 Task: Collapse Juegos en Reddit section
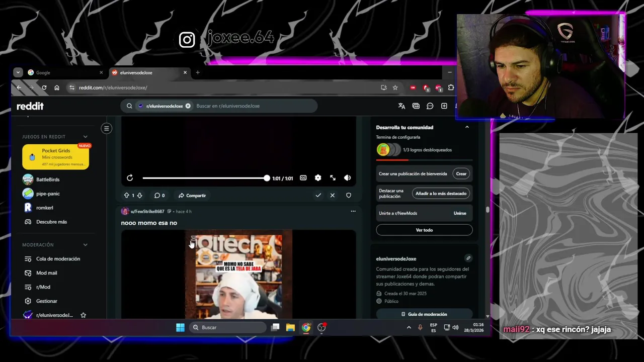tap(85, 137)
